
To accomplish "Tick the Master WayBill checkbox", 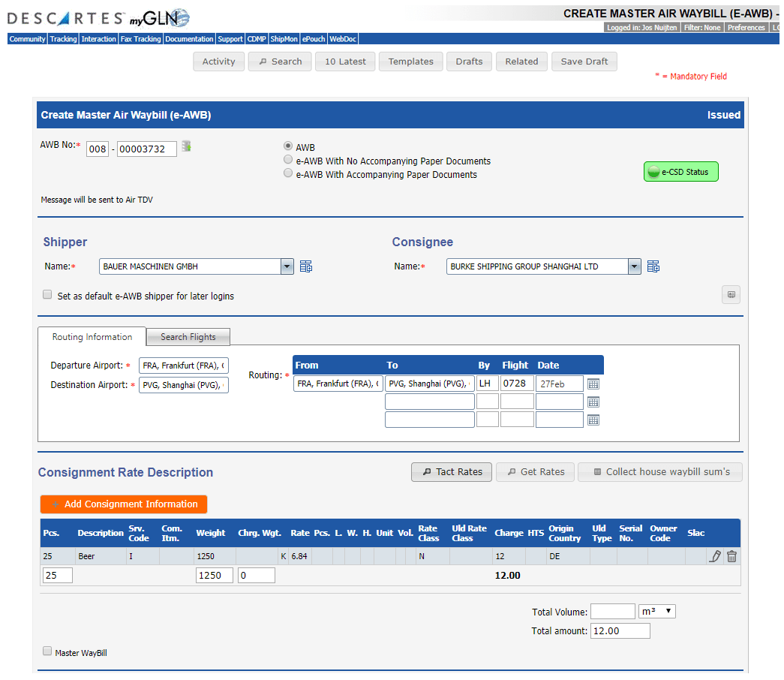I will coord(47,651).
